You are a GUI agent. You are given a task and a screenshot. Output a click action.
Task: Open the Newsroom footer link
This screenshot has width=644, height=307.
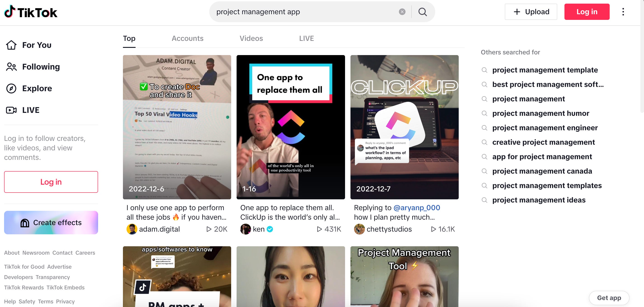(36, 253)
